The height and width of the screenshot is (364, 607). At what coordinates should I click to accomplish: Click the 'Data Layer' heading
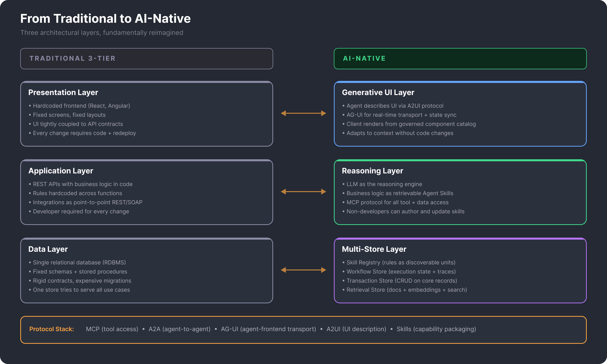[48, 249]
